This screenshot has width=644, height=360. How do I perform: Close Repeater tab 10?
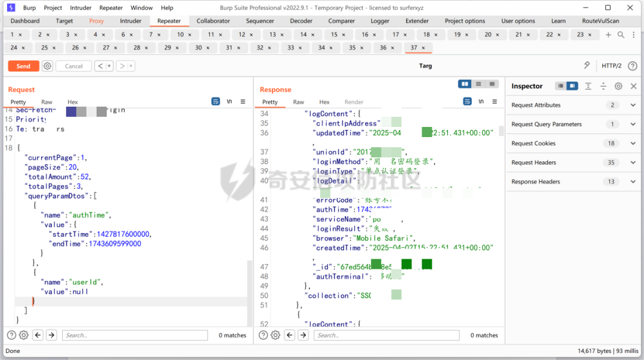[x=190, y=35]
